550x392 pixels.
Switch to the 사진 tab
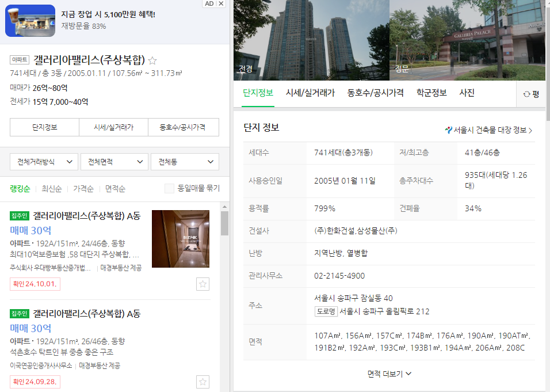pyautogui.click(x=467, y=93)
